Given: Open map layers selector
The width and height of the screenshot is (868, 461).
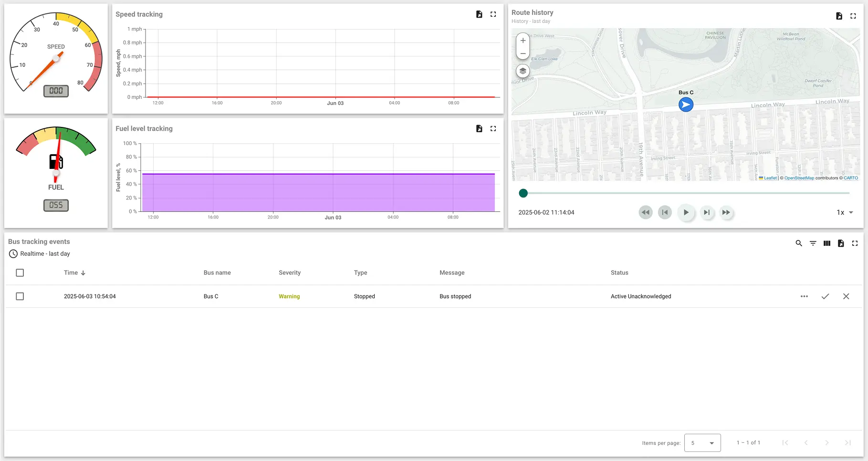Looking at the screenshot, I should 523,71.
